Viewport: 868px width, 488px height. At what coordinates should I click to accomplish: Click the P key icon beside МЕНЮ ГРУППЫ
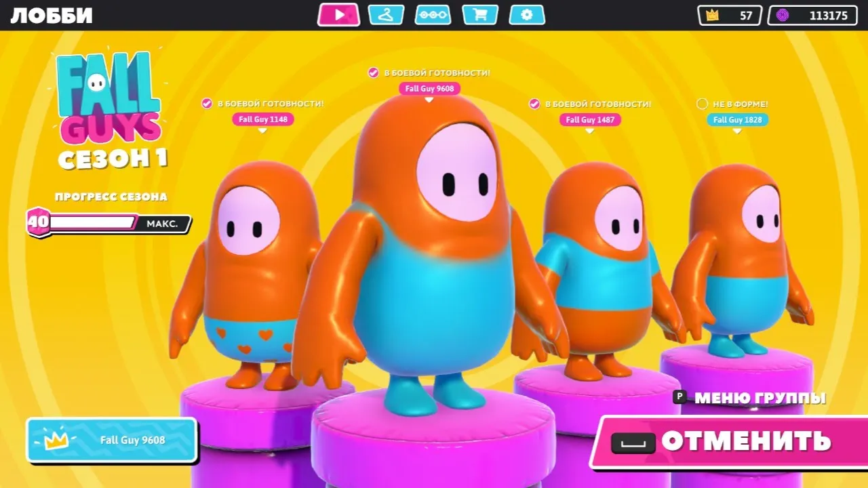click(679, 397)
